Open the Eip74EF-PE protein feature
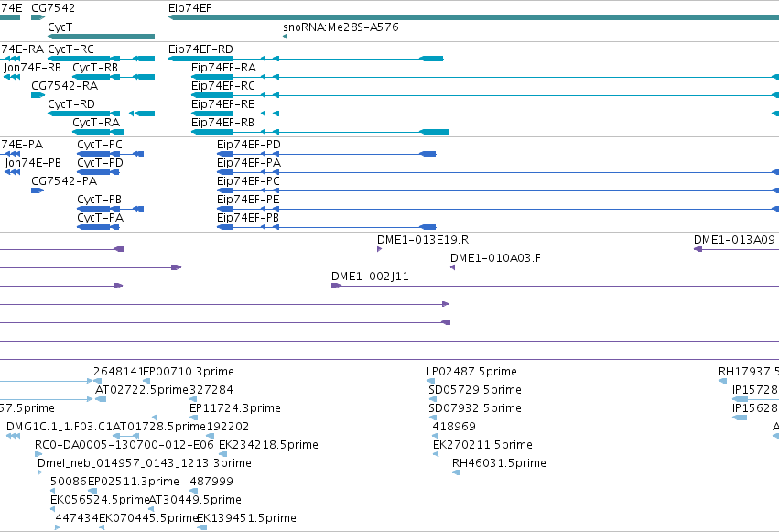 [x=498, y=209]
